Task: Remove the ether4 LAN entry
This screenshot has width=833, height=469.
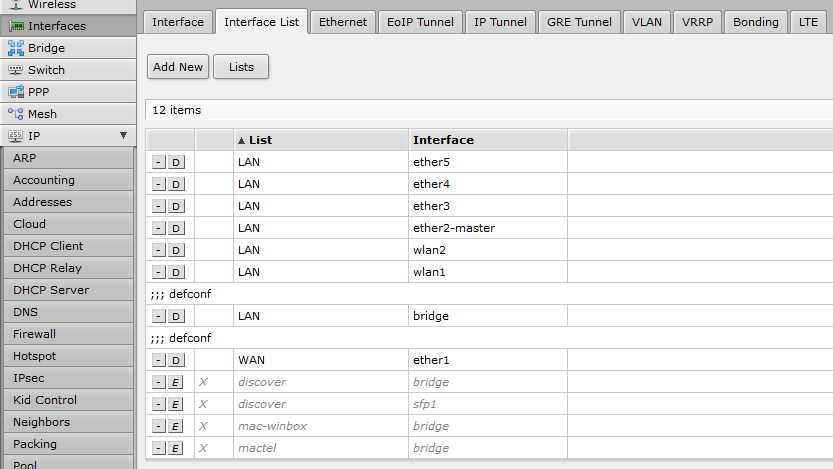Action: coord(158,184)
